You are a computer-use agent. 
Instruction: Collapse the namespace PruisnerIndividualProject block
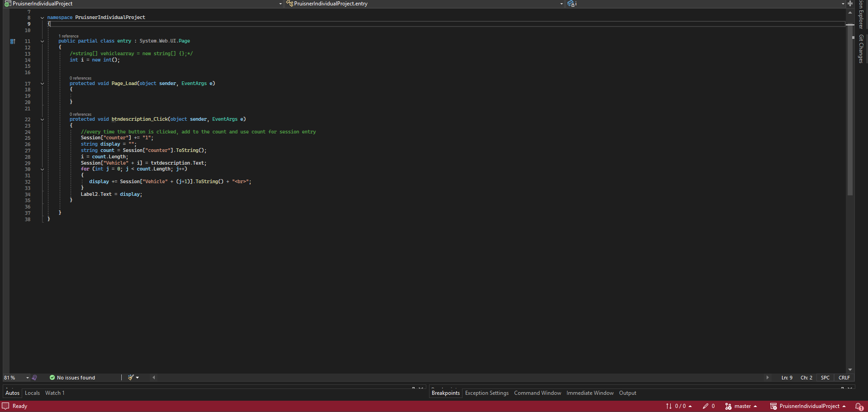(42, 18)
